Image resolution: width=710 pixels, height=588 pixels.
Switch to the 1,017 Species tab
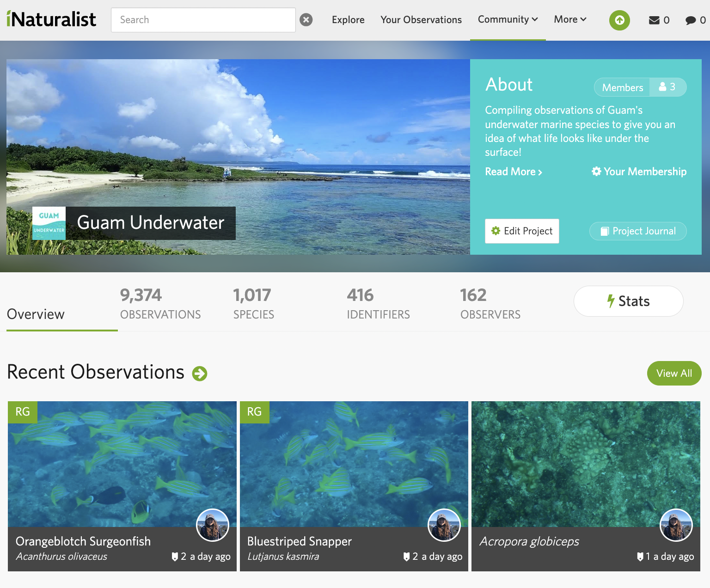coord(253,304)
